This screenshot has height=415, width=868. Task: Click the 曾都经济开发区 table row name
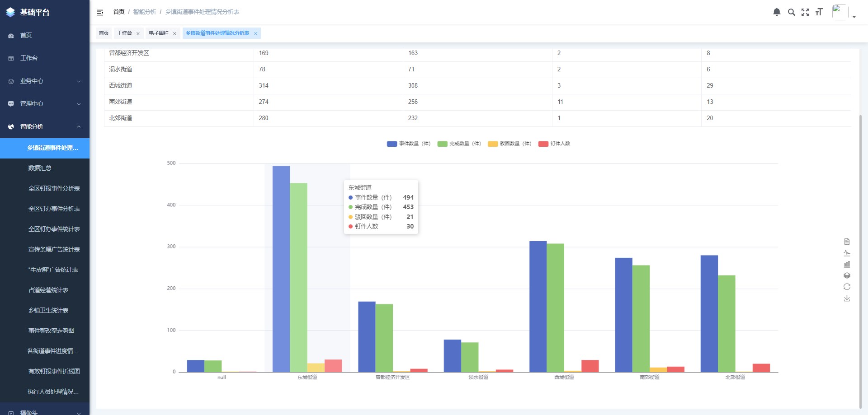(x=129, y=53)
